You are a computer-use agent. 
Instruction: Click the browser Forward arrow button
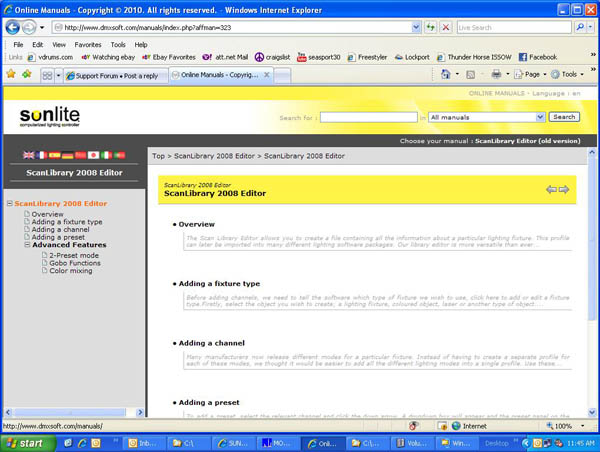pyautogui.click(x=29, y=28)
